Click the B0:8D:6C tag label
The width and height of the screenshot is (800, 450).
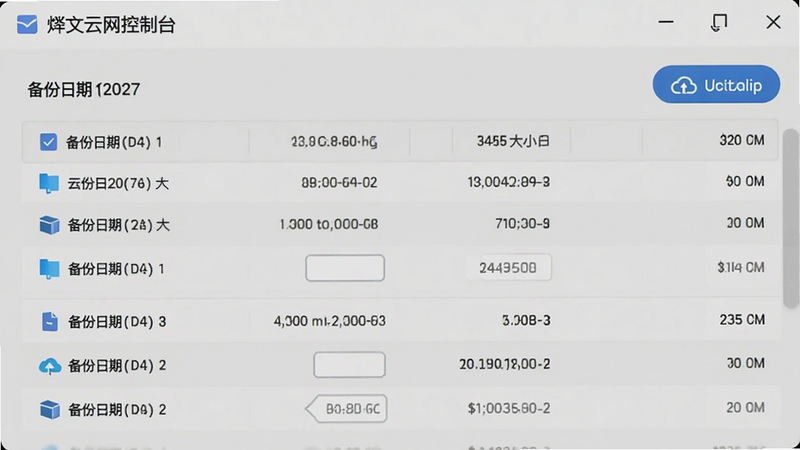346,409
